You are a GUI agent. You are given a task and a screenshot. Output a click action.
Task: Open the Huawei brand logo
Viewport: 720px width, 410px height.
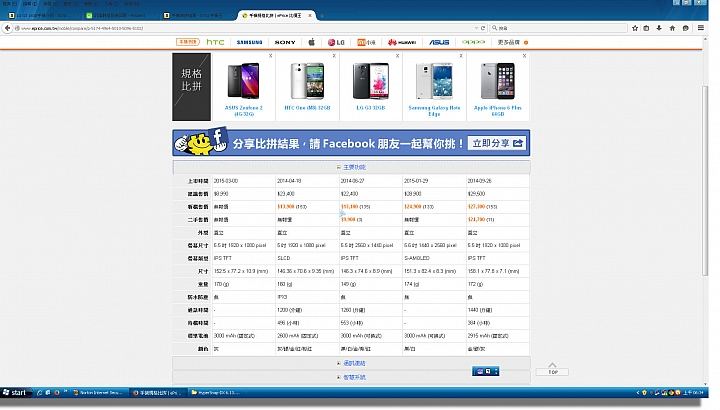coord(402,42)
